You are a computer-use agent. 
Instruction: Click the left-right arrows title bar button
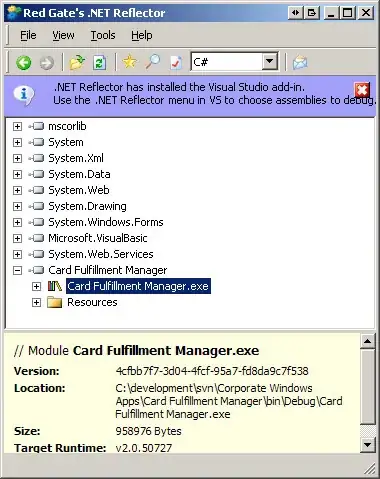tap(295, 13)
